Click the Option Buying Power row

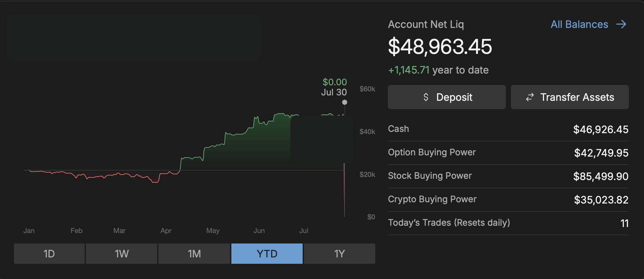tap(508, 153)
